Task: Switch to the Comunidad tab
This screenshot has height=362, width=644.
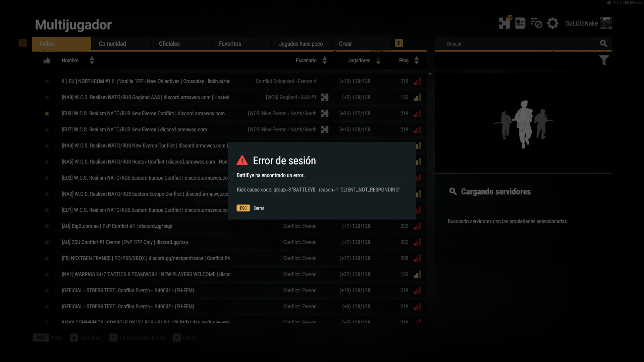Action: [121, 44]
